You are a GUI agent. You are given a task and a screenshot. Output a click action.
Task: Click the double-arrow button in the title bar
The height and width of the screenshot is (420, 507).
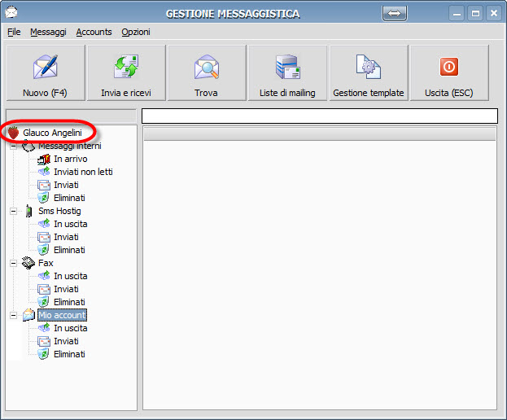(394, 14)
